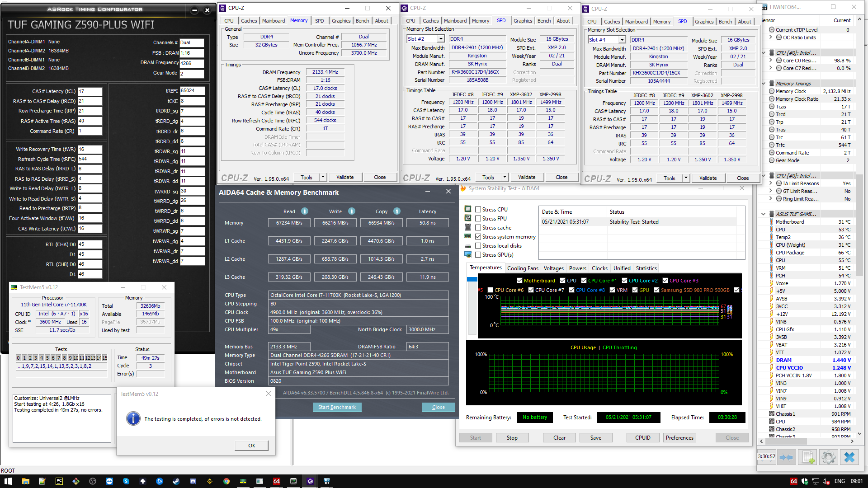This screenshot has height=488, width=868.
Task: Collapse Memory Timings section in HWiNFO
Action: pyautogui.click(x=764, y=84)
